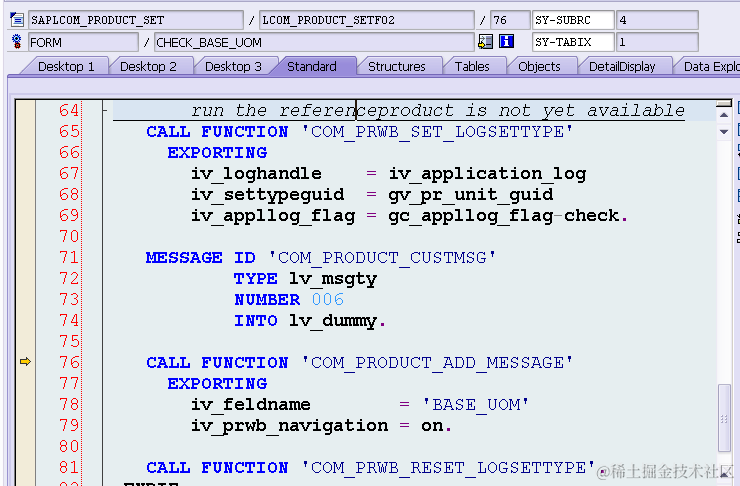Screen dimensions: 740x486
Task: Click the CHECK_BASE_UOM field
Action: point(314,42)
